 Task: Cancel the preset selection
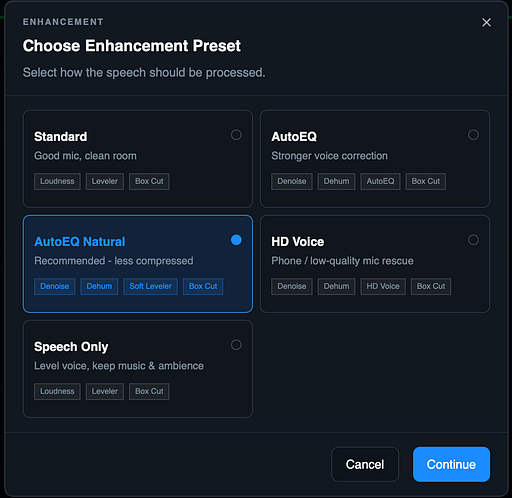pos(365,464)
